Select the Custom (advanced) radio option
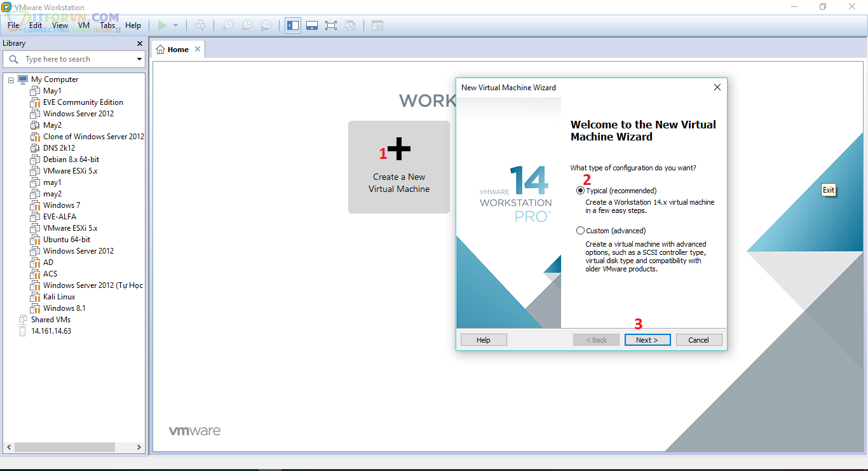 (580, 231)
